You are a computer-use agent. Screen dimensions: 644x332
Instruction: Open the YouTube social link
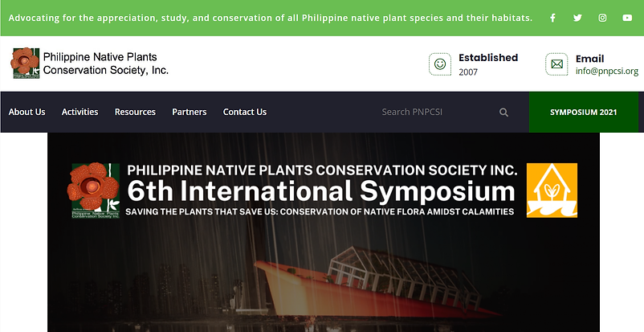627,18
